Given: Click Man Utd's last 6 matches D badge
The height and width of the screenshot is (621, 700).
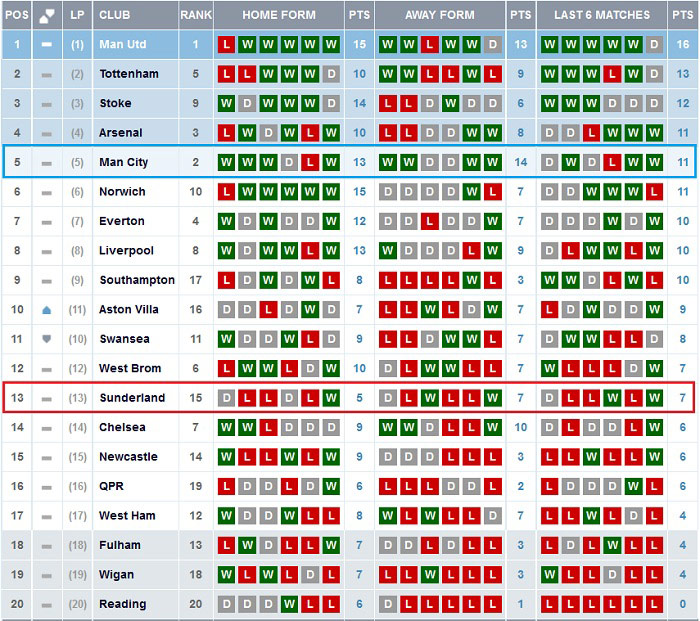Looking at the screenshot, I should tap(654, 45).
